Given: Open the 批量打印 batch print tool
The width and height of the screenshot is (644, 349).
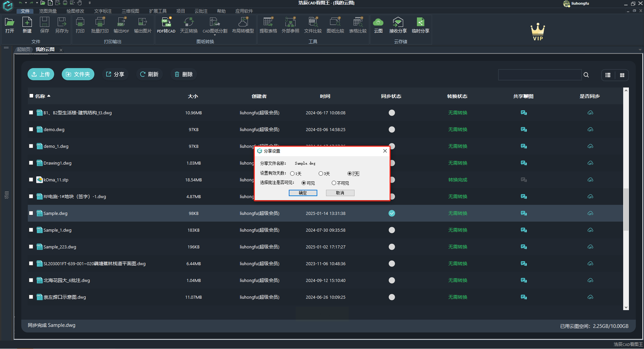Looking at the screenshot, I should [x=100, y=25].
